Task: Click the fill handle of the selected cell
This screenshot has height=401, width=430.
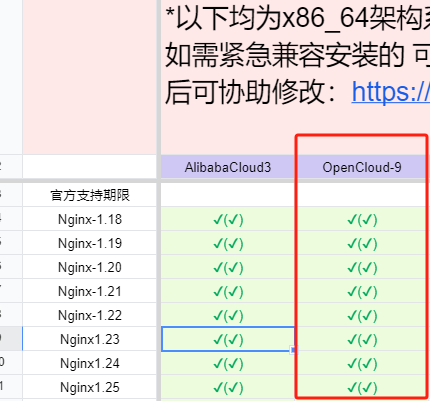Action: 293,350
